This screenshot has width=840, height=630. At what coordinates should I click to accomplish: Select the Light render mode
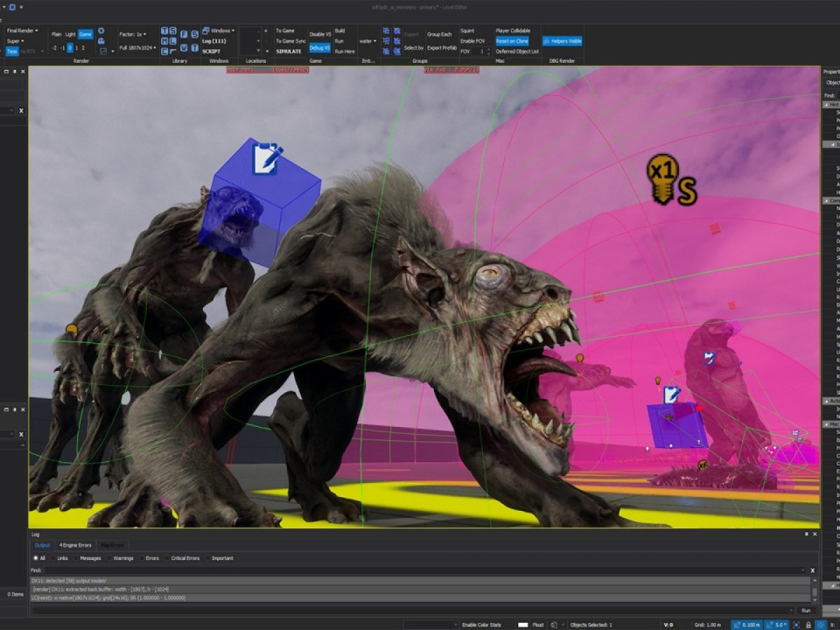[x=71, y=34]
